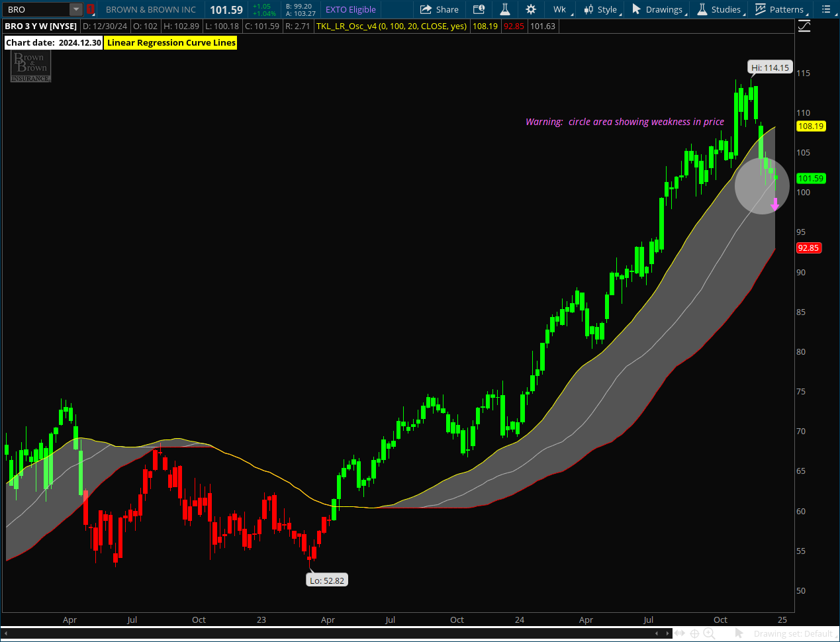Viewport: 840px width, 642px height.
Task: Click the 25 year label on time axis
Action: (782, 620)
